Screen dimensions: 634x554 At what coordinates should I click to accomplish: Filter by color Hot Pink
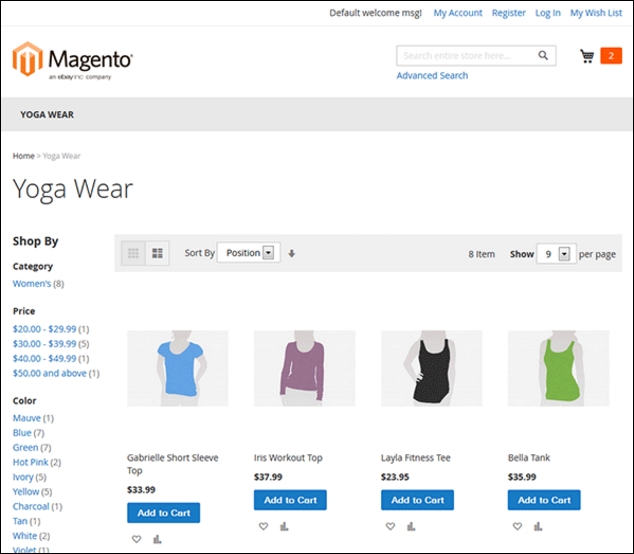[x=30, y=462]
